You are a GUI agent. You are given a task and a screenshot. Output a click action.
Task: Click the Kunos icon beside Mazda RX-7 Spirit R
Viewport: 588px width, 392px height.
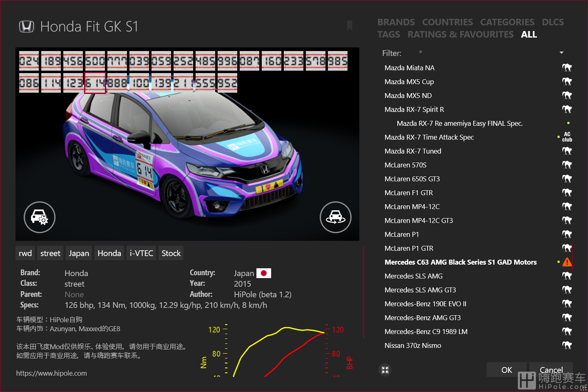pos(567,109)
